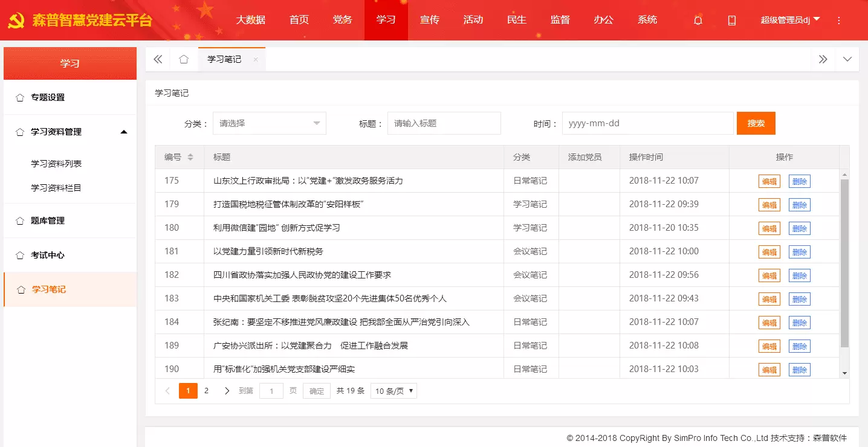Select 考试中心 in sidebar

click(70, 255)
